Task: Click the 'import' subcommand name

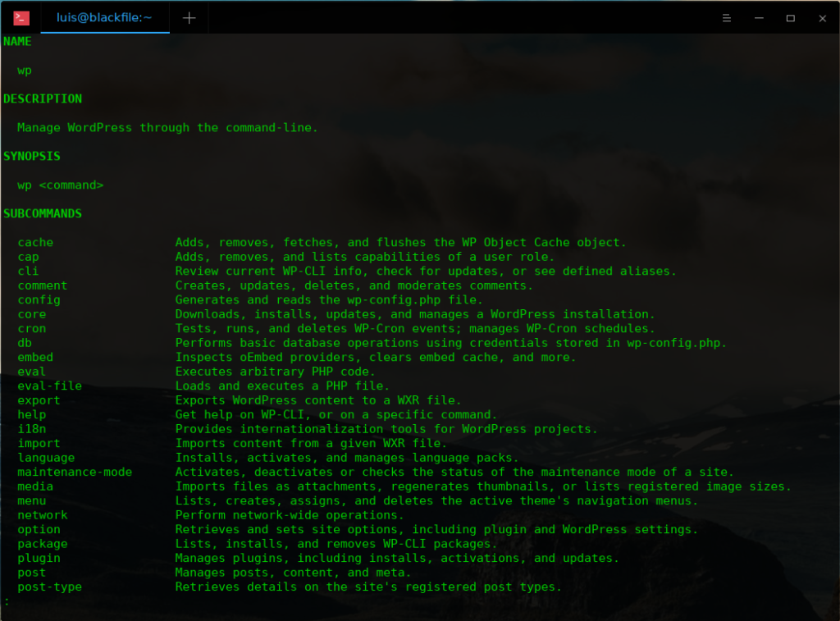Action: tap(39, 444)
